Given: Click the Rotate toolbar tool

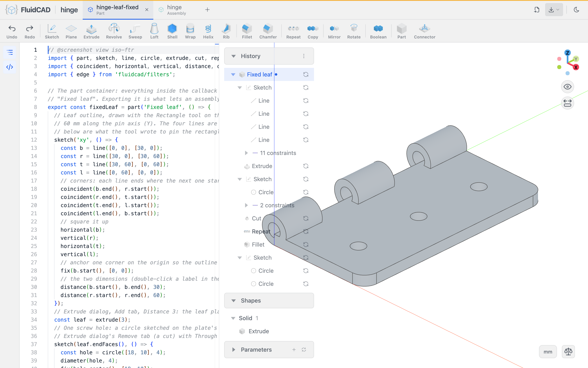Looking at the screenshot, I should (354, 31).
